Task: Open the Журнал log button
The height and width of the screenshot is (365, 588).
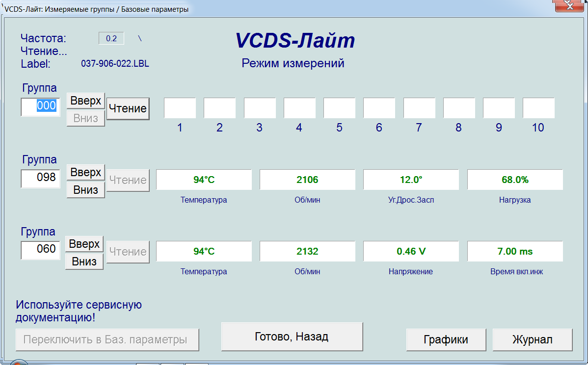Action: pyautogui.click(x=533, y=339)
